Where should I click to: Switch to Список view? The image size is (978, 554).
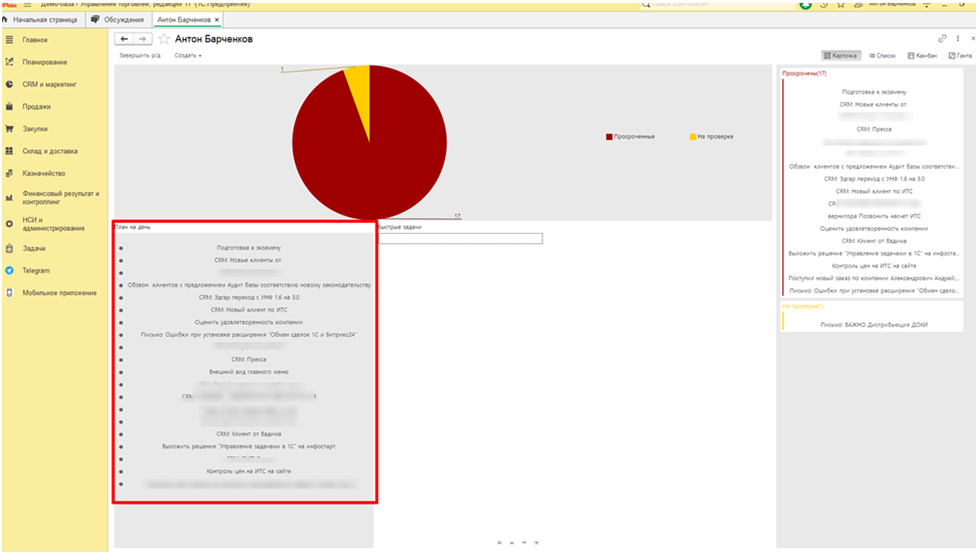pyautogui.click(x=882, y=56)
